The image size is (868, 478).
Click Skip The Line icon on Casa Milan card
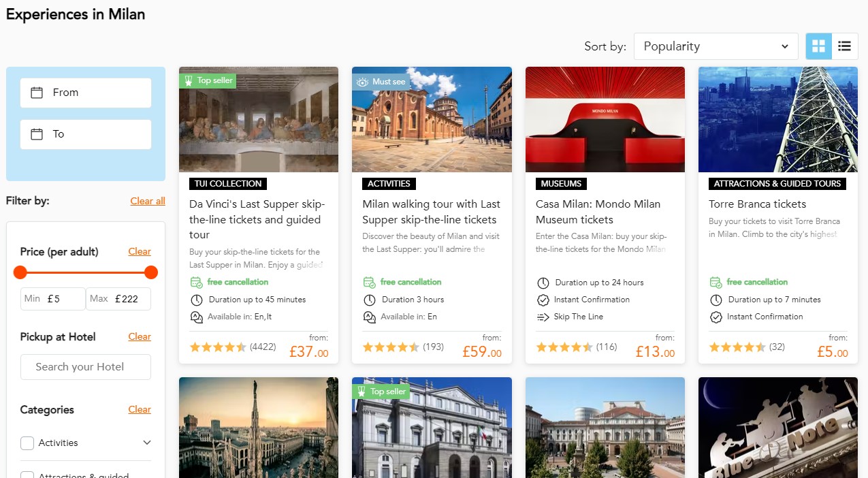point(543,317)
